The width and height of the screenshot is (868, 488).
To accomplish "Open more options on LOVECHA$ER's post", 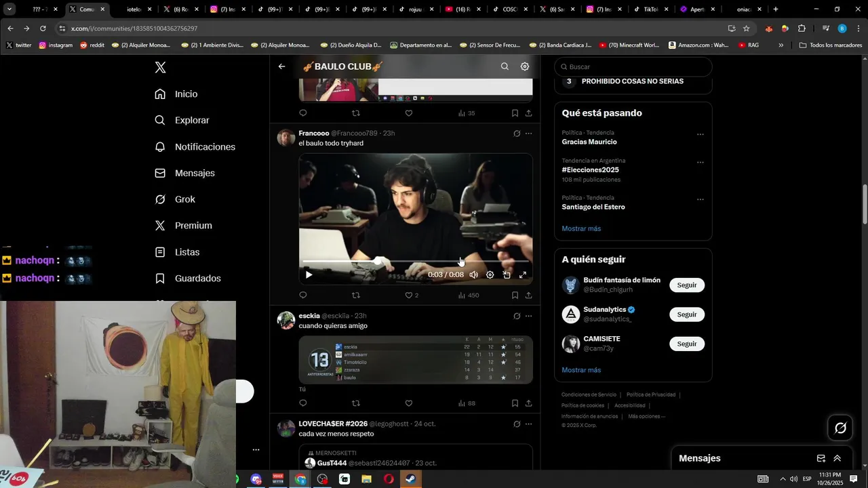I will [x=529, y=424].
